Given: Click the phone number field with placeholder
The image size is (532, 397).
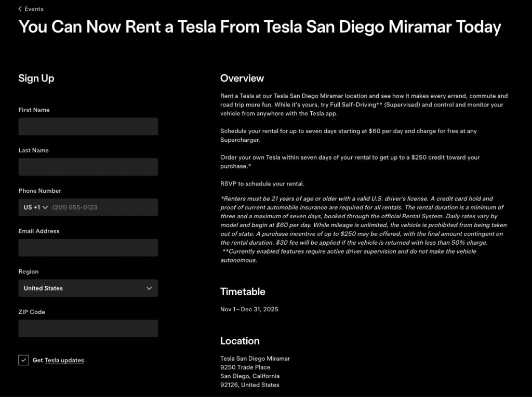Looking at the screenshot, I should 103,207.
